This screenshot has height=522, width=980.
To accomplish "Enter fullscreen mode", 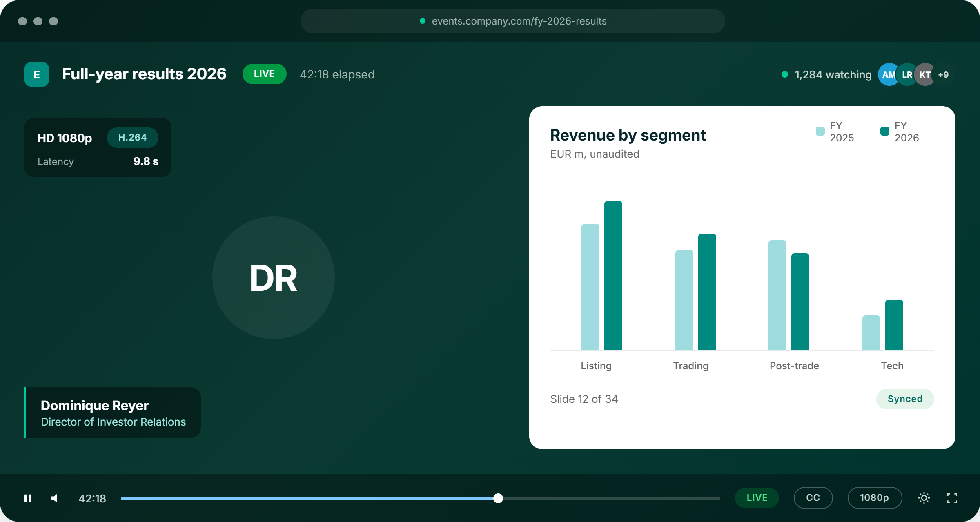I will [x=952, y=498].
